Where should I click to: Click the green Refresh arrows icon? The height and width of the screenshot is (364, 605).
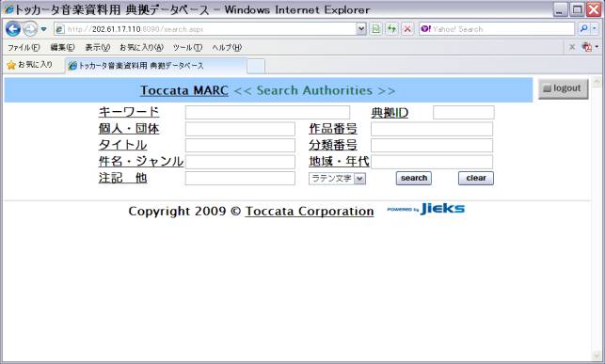click(x=391, y=29)
